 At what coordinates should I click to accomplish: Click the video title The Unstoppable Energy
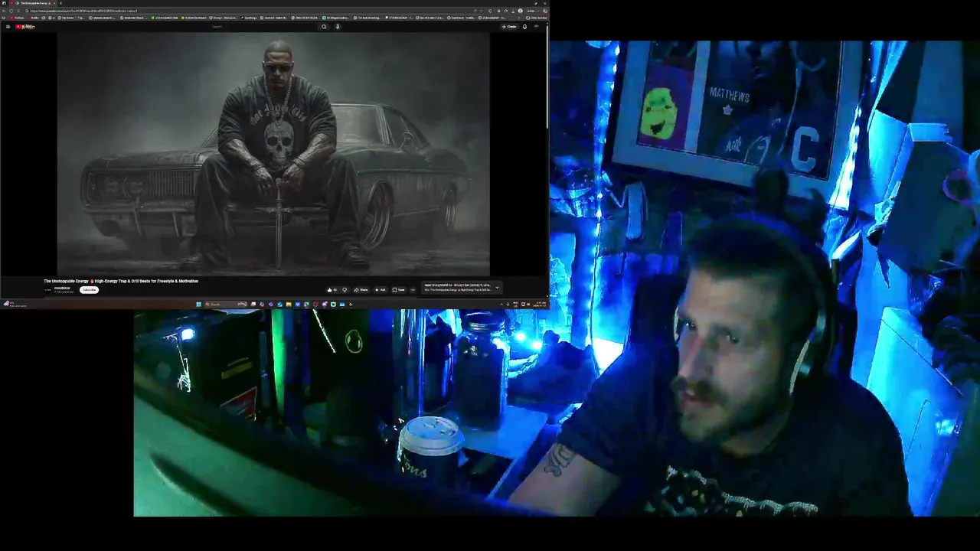click(x=121, y=281)
